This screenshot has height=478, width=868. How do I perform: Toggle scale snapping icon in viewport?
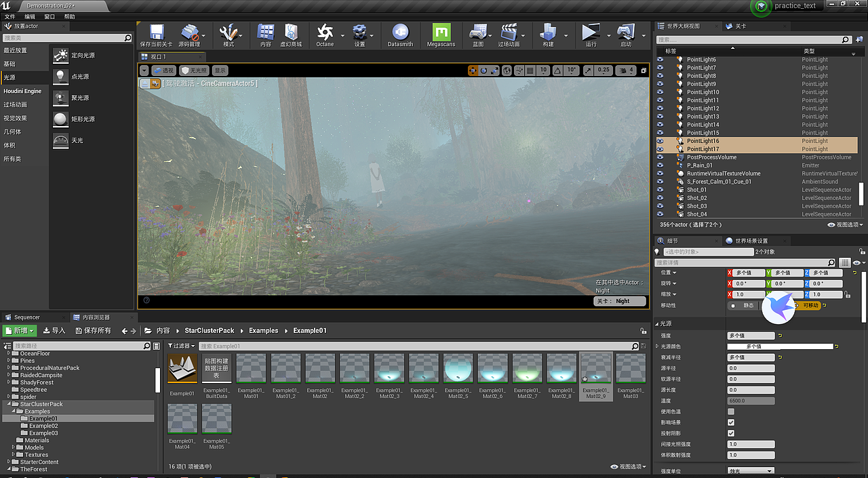pyautogui.click(x=588, y=71)
